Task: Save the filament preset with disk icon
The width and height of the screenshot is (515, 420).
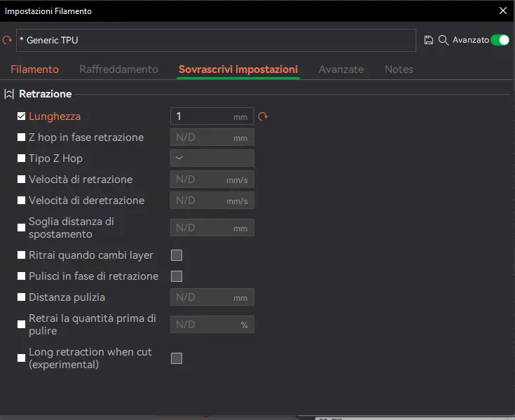Action: 428,40
